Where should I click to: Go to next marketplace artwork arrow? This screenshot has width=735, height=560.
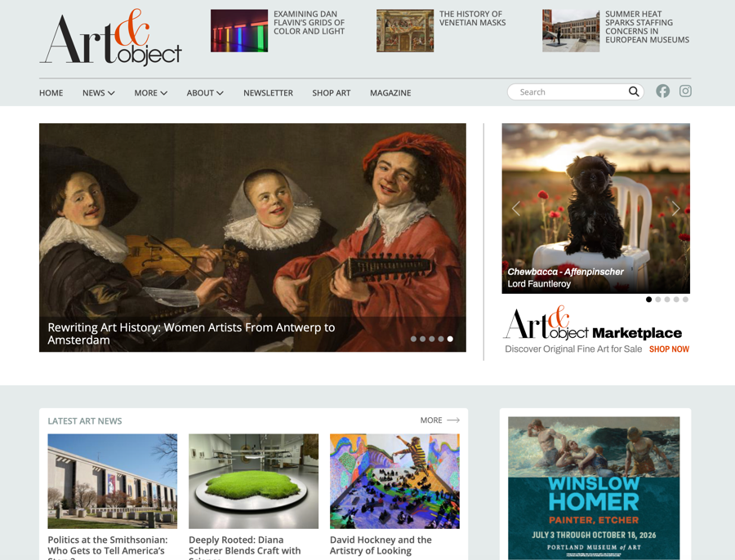[675, 208]
